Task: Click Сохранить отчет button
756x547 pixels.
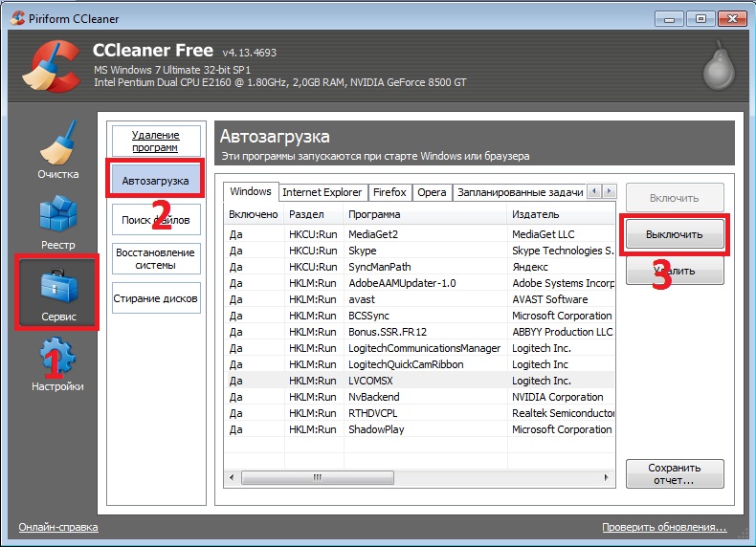Action: coord(675,473)
